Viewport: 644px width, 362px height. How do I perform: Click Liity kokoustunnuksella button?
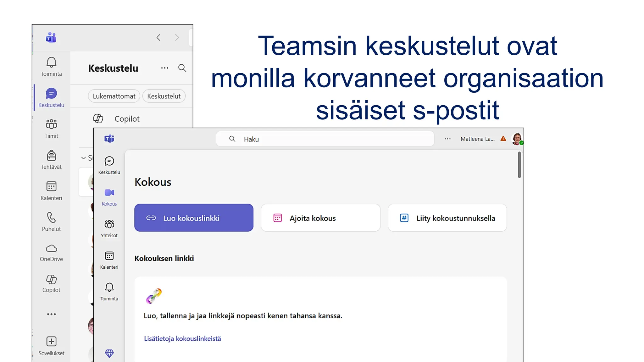pyautogui.click(x=447, y=218)
